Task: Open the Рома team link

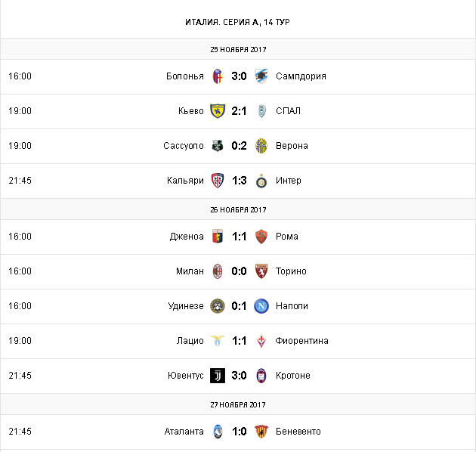Action: click(x=287, y=237)
